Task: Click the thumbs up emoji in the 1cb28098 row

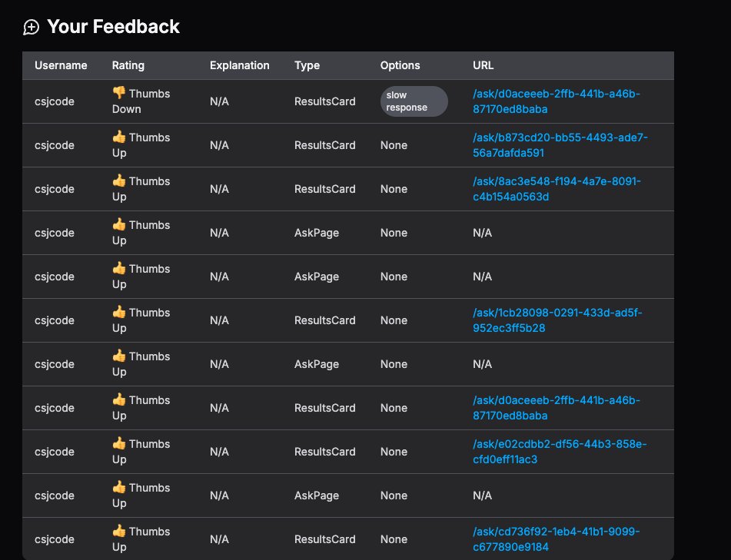Action: click(119, 312)
